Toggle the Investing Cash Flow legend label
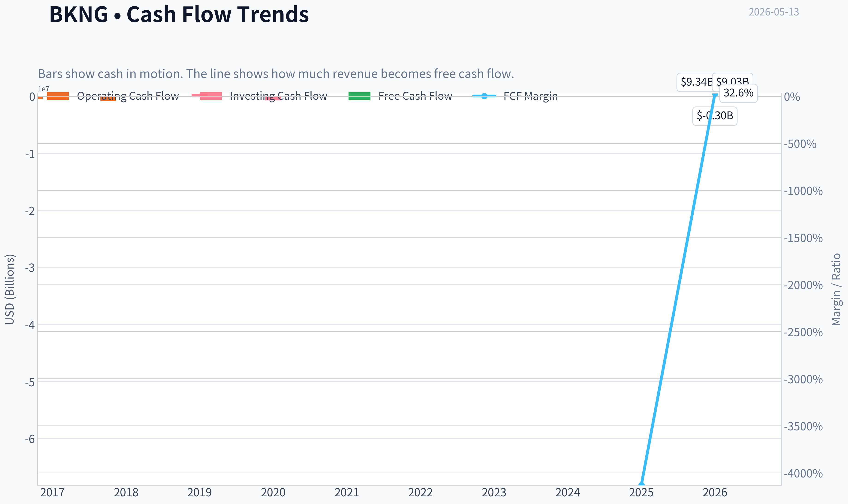 pos(279,96)
